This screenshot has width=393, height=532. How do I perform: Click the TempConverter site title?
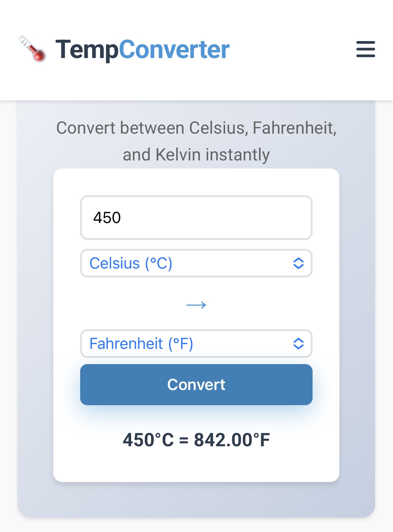pyautogui.click(x=142, y=49)
